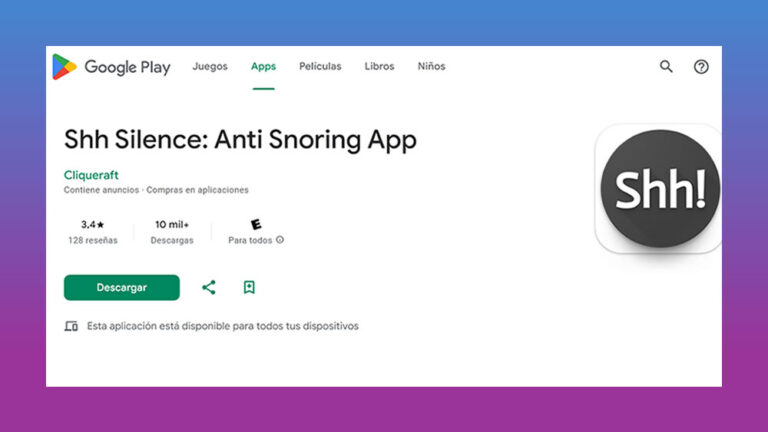
Task: Click the info icon beside Para todos
Action: pos(280,240)
